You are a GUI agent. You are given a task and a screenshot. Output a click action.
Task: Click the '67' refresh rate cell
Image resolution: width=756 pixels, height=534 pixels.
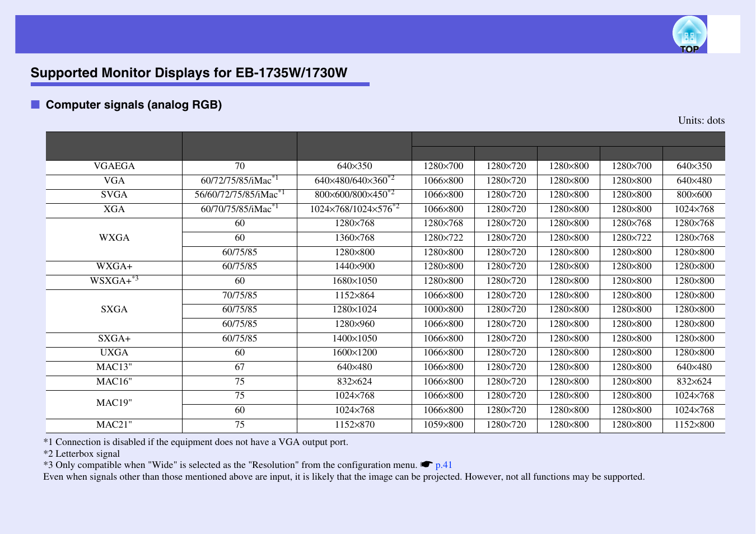(x=240, y=367)
